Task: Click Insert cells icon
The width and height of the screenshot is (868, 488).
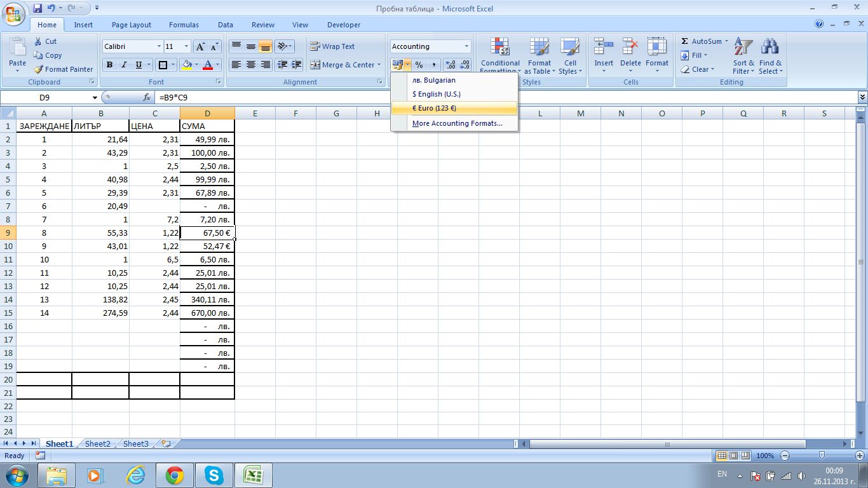Action: (x=603, y=48)
